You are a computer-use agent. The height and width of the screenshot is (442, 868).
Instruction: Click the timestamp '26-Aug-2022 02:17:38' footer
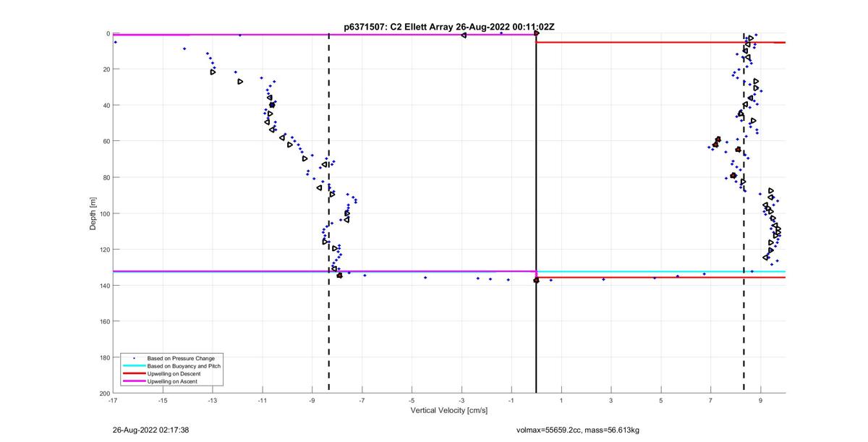[x=151, y=430]
